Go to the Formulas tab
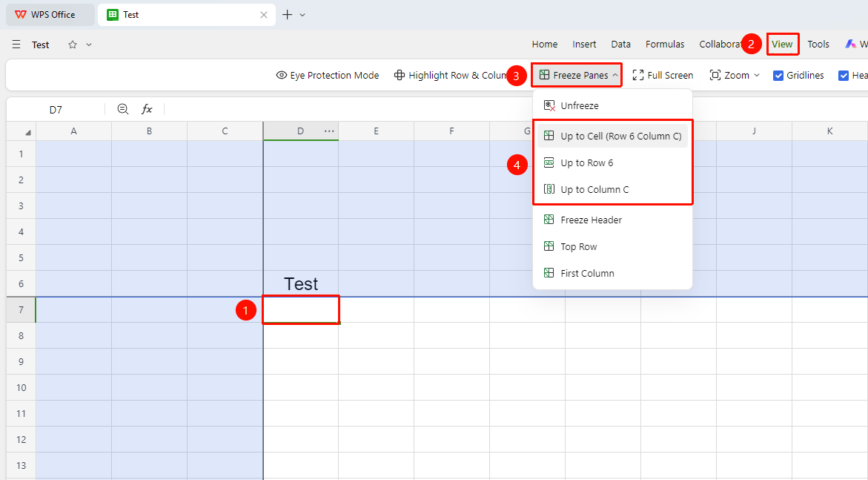The height and width of the screenshot is (480, 868). pos(665,45)
